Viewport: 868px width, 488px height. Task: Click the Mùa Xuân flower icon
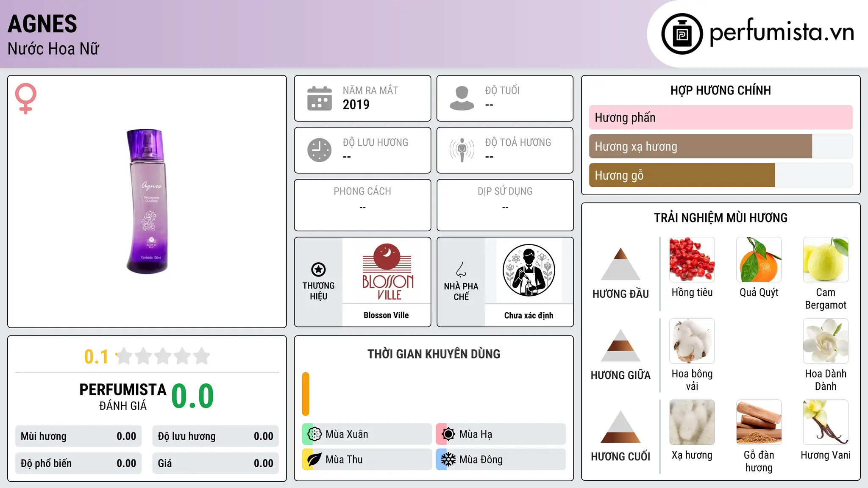point(314,434)
